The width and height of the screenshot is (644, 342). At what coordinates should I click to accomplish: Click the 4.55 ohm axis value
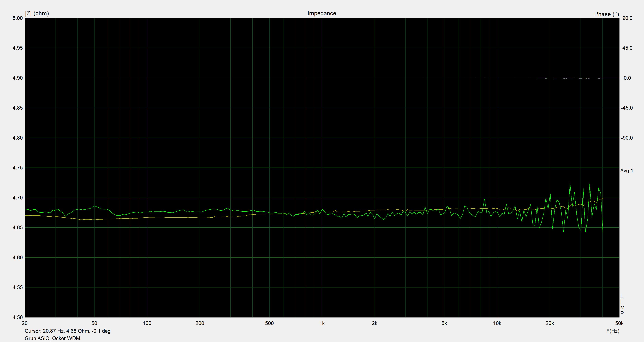point(17,287)
